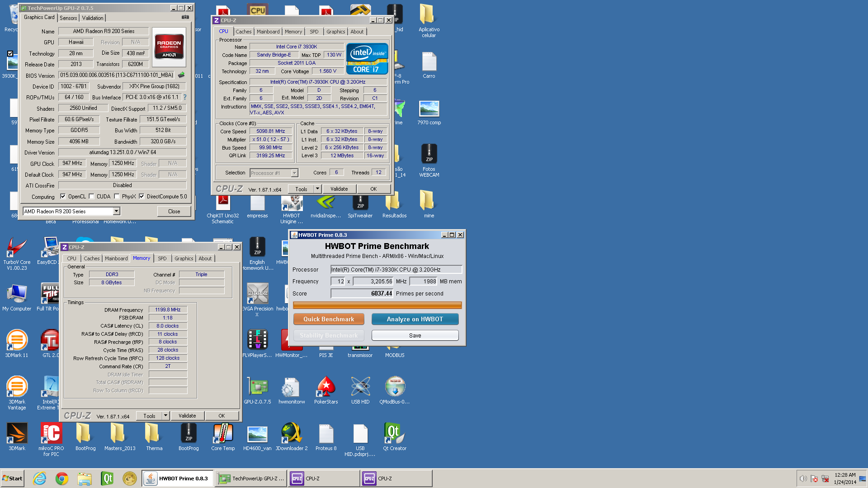Open the Masters_2013 folder
The width and height of the screenshot is (868, 488).
pos(120,437)
